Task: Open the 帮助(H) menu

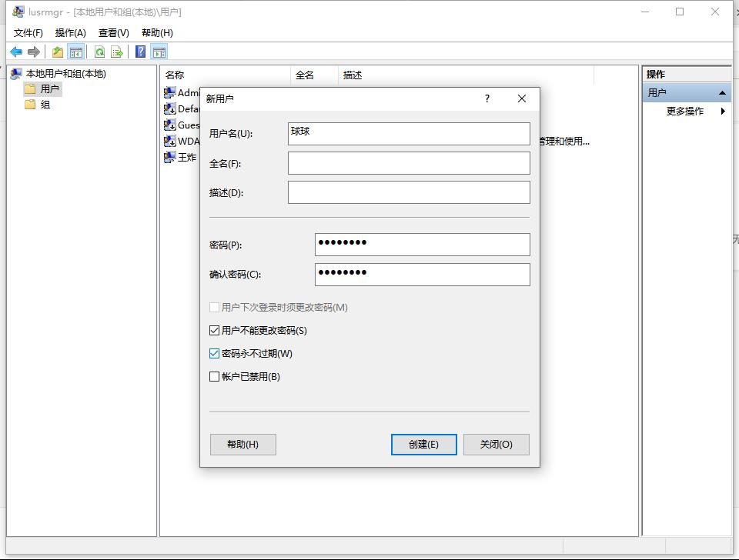Action: pos(157,32)
